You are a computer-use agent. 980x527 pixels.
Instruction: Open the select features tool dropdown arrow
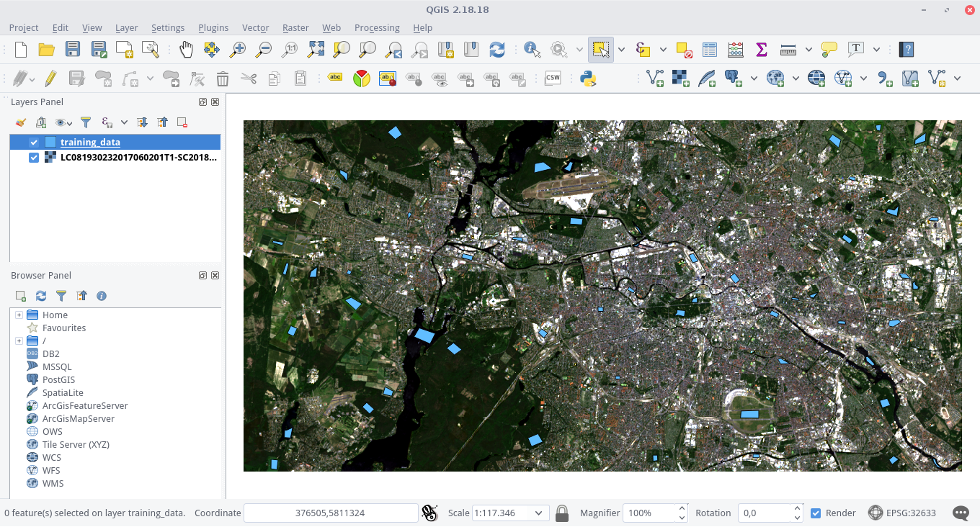(x=621, y=50)
